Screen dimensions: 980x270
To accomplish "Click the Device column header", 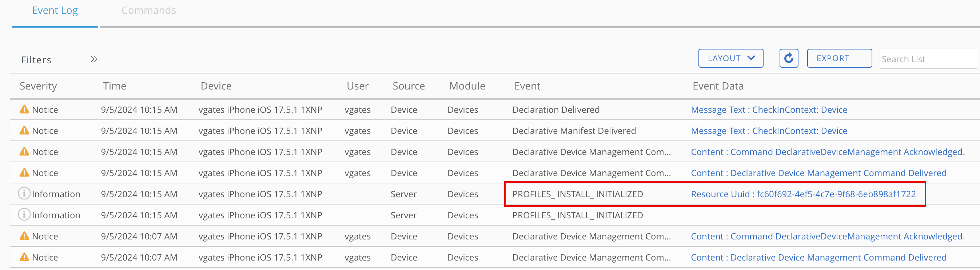I will click(x=216, y=86).
